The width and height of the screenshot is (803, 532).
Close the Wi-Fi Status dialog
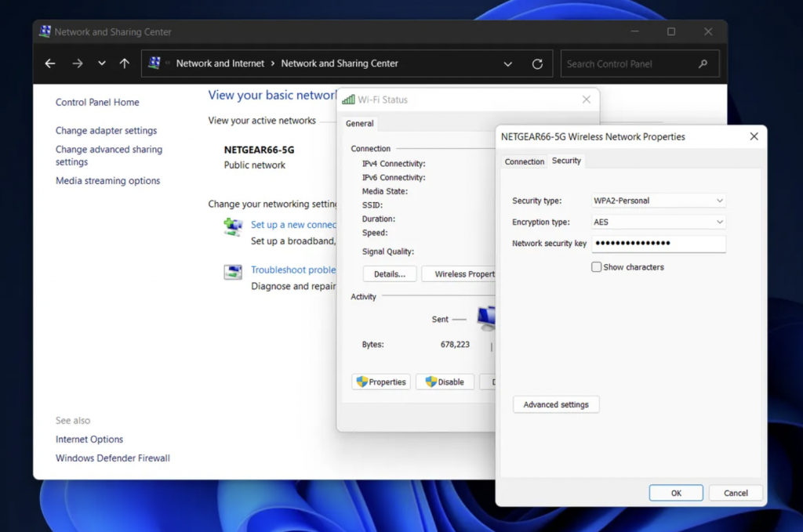[587, 100]
